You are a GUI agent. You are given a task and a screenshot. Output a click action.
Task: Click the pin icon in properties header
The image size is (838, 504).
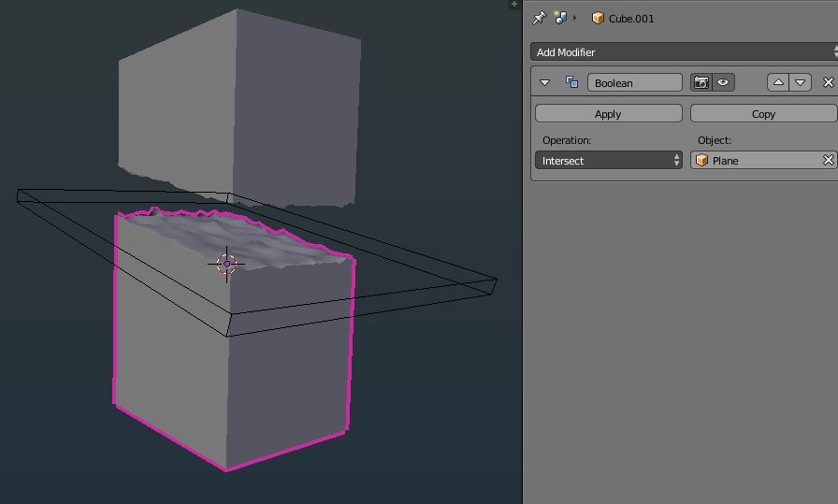(x=539, y=18)
